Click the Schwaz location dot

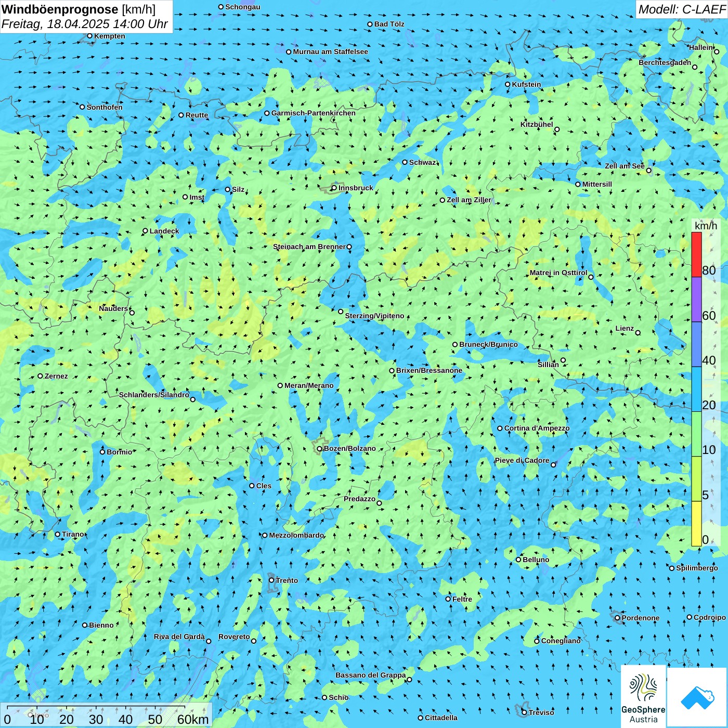(405, 162)
